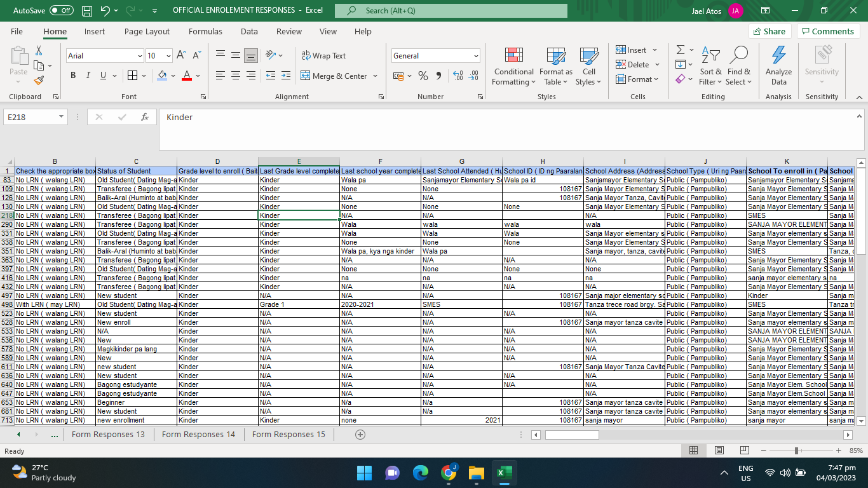Save the workbook with the floppy icon
Viewport: 868px width, 488px height.
(x=87, y=11)
